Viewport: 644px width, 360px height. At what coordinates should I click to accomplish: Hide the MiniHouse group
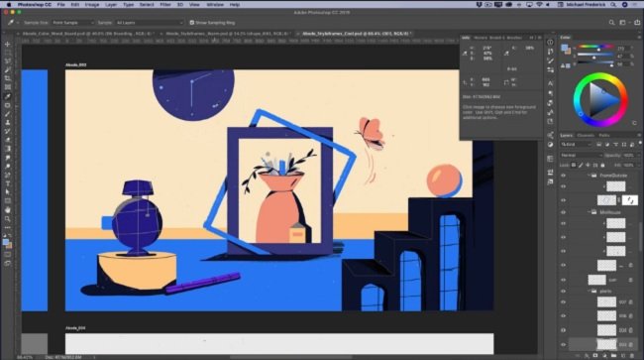click(x=564, y=212)
